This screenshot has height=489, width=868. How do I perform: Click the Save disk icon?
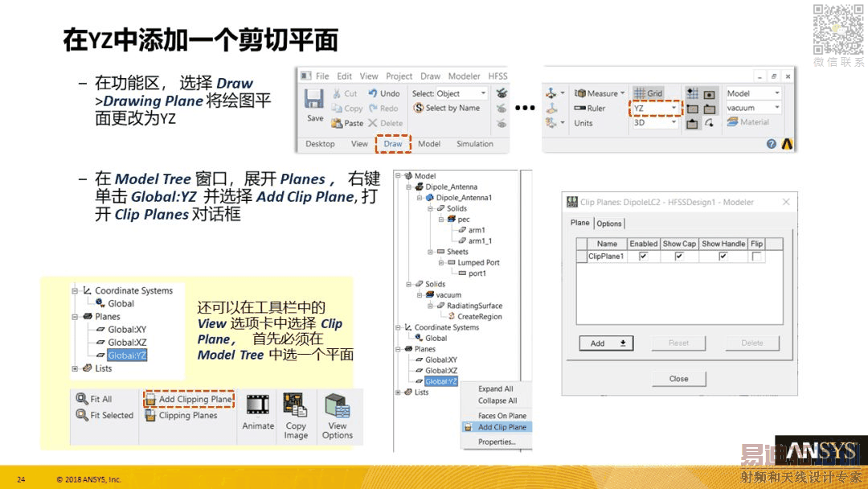coord(314,99)
